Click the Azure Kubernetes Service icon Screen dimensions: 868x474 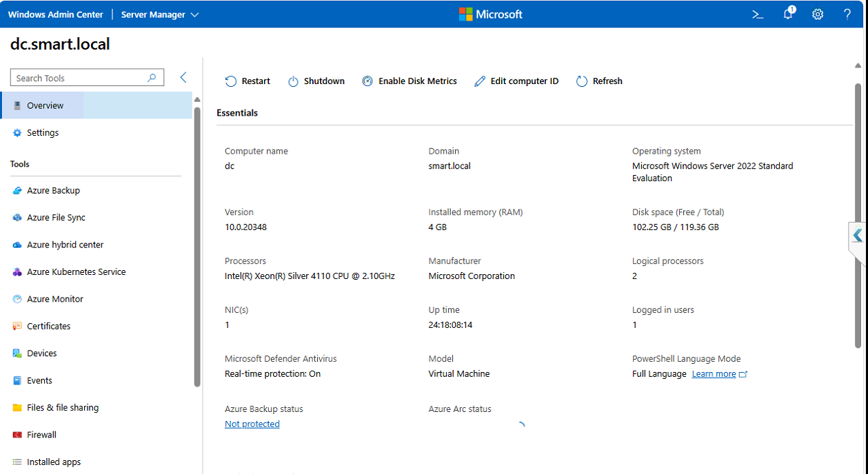(x=17, y=272)
